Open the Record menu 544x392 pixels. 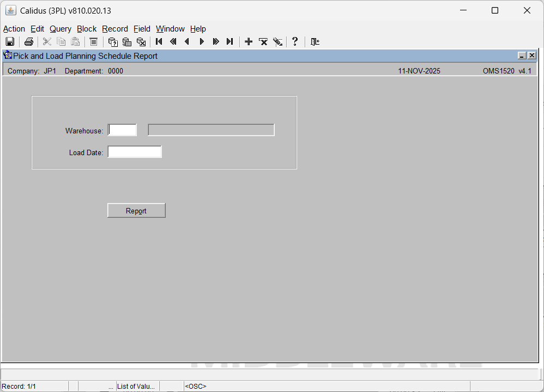[114, 29]
